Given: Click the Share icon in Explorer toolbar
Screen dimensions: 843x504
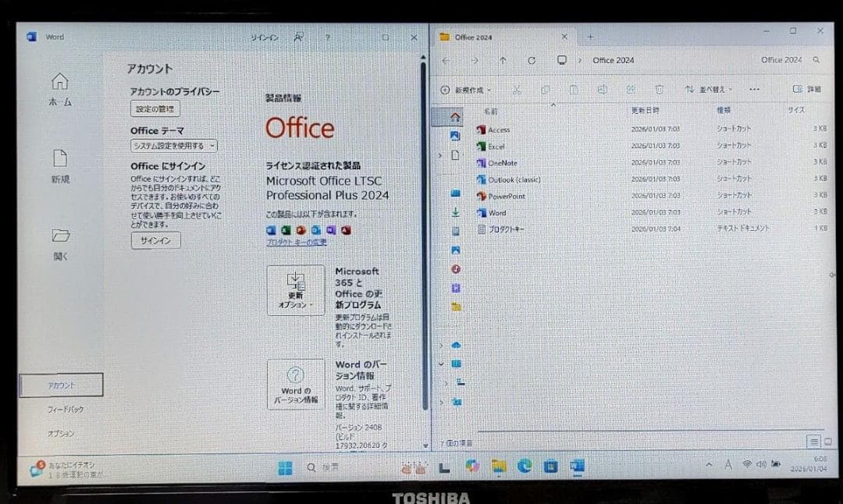Looking at the screenshot, I should pos(631,90).
